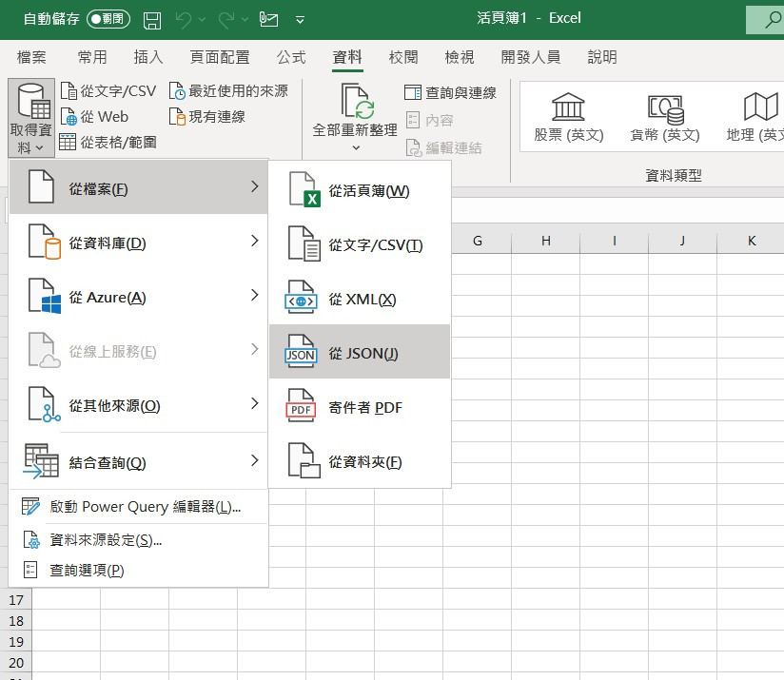
Task: Click 啟動 Power Query 編輯器(L)...
Action: (x=139, y=507)
